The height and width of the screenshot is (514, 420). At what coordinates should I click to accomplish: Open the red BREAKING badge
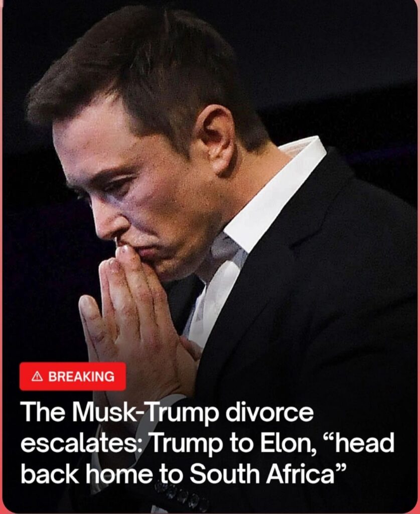73,376
